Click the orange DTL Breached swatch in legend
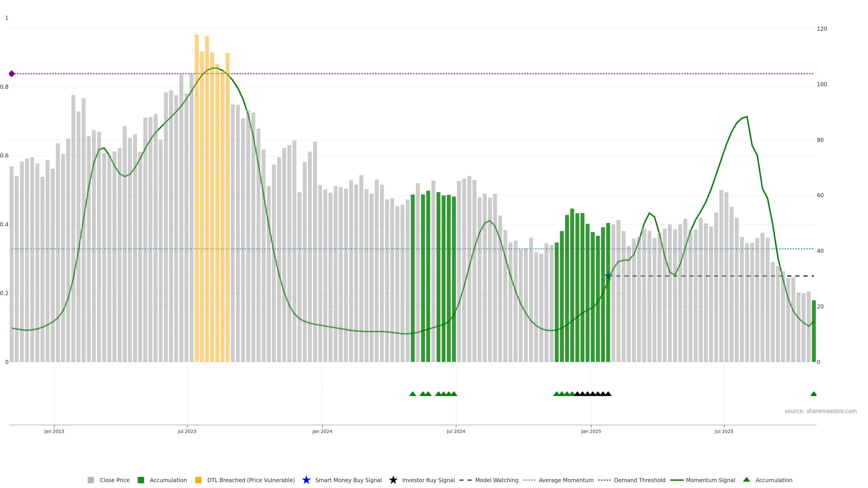 coord(198,480)
